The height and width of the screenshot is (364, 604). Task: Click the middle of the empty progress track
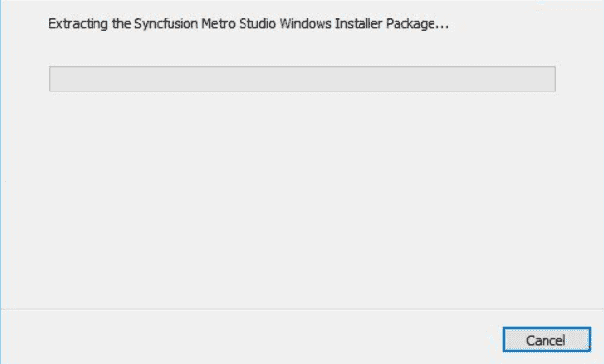point(302,79)
